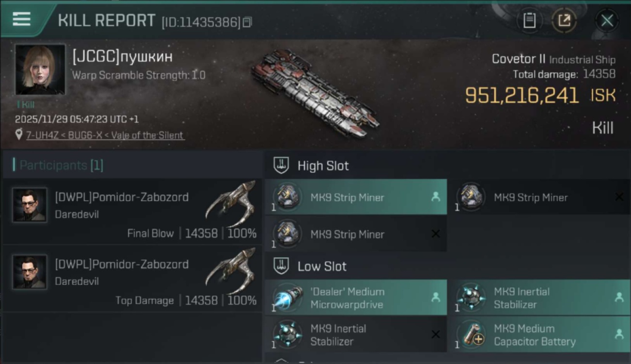Close the kill report window
This screenshot has height=364, width=631.
(x=607, y=20)
